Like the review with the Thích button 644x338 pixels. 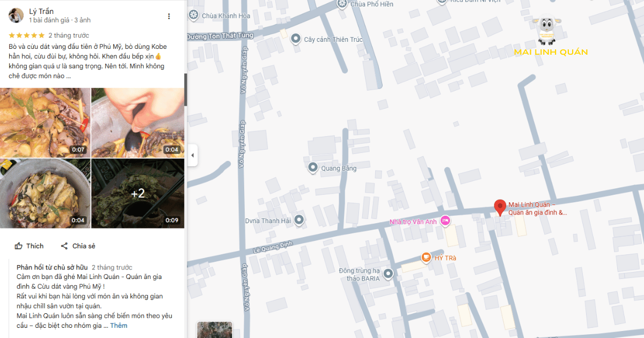click(x=29, y=246)
